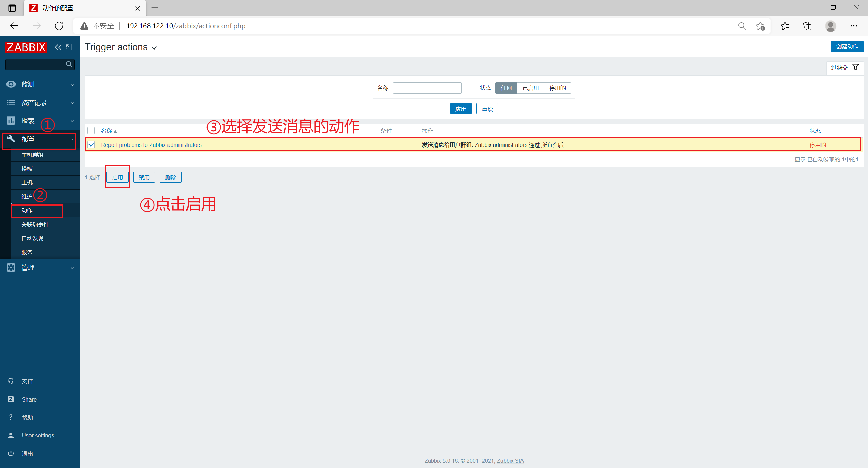Open 维护 submenu item
868x468 pixels.
(45, 196)
